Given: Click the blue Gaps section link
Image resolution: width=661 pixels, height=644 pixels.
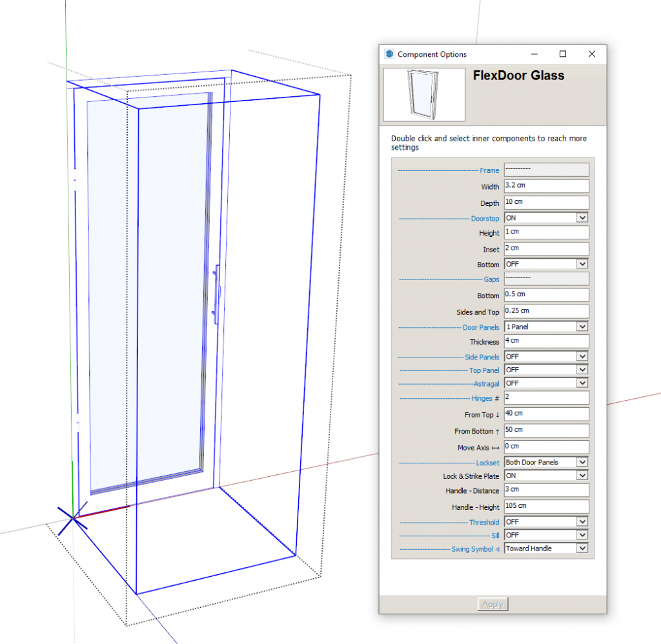Looking at the screenshot, I should (492, 279).
